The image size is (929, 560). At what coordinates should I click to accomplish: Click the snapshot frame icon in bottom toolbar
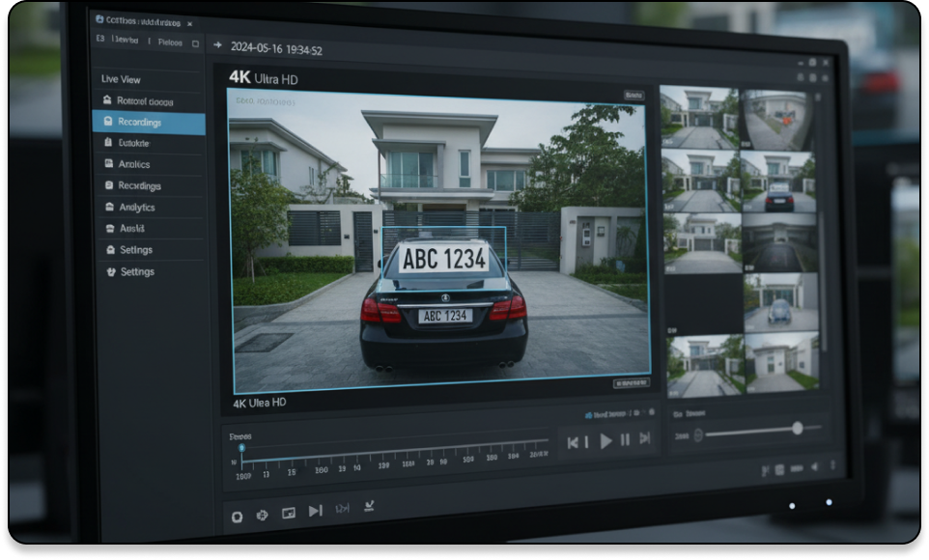point(288,514)
